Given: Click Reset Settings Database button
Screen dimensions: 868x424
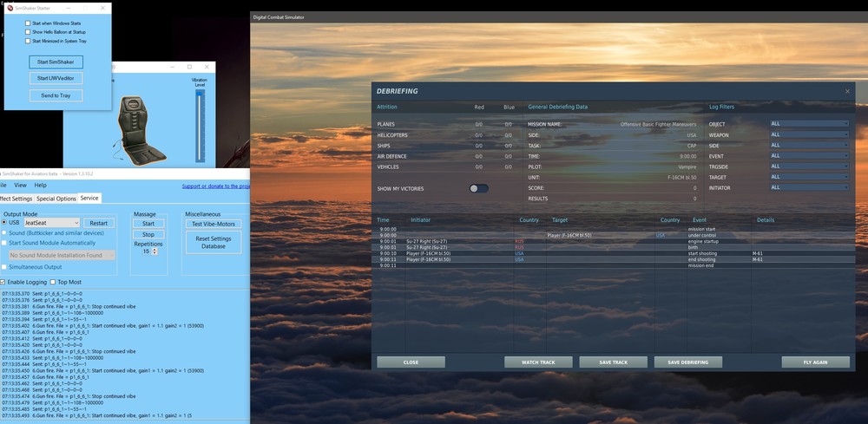Looking at the screenshot, I should pos(214,242).
